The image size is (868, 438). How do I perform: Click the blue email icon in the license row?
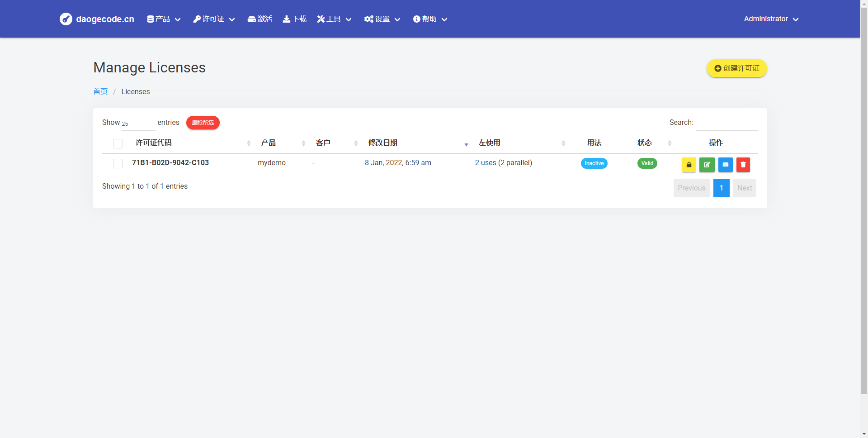tap(725, 165)
